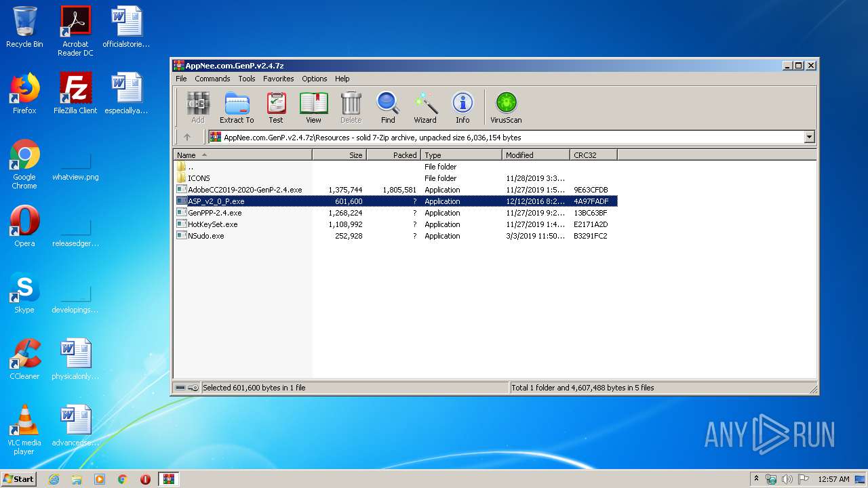Click the Extract To toolbar icon
The height and width of the screenshot is (488, 868).
(237, 108)
